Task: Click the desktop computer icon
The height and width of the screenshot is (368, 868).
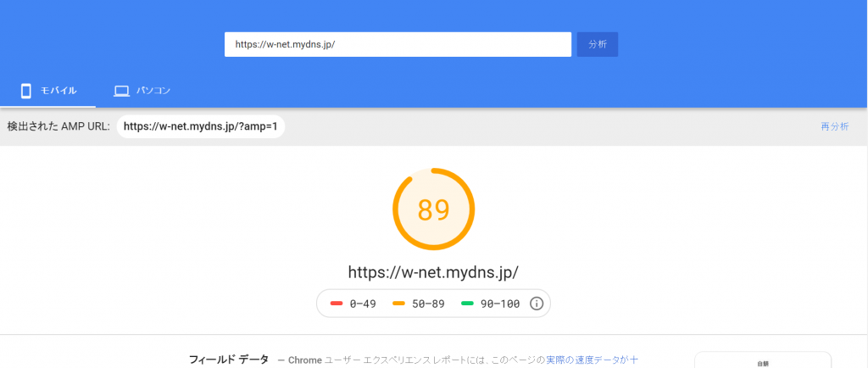Action: click(121, 90)
